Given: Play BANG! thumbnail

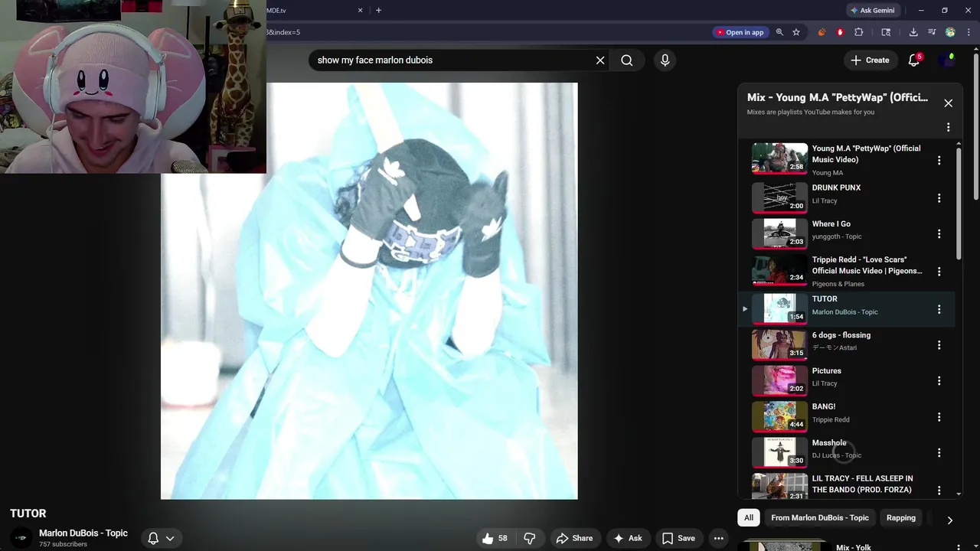Looking at the screenshot, I should (x=779, y=416).
